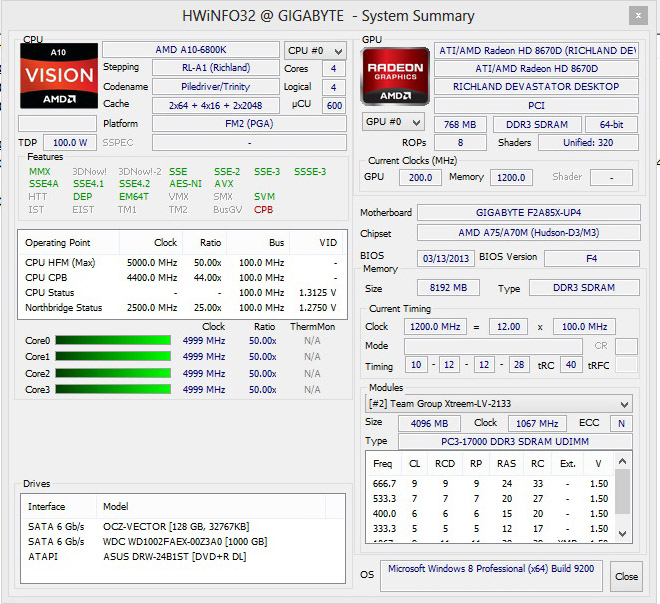Click the FM2 (PGA) platform field
This screenshot has height=604, width=660.
click(x=249, y=124)
